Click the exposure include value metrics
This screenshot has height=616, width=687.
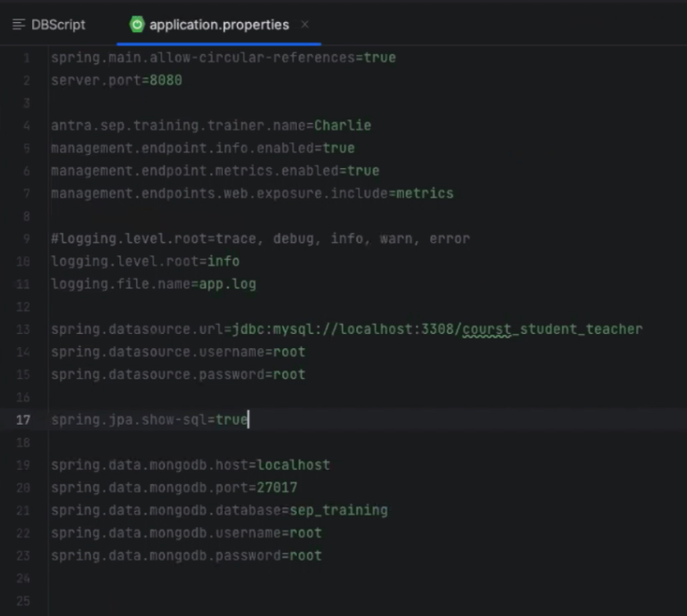click(424, 193)
